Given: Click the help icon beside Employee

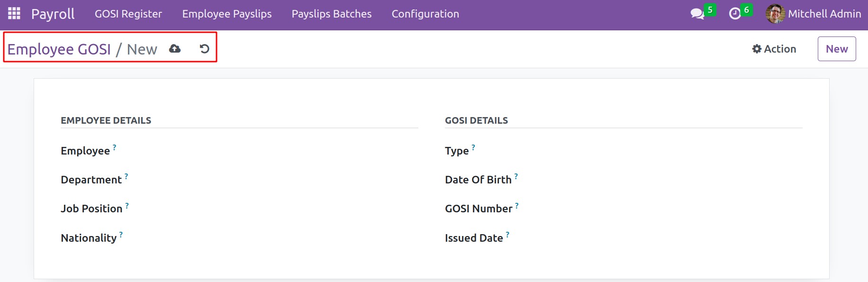Looking at the screenshot, I should [115, 147].
